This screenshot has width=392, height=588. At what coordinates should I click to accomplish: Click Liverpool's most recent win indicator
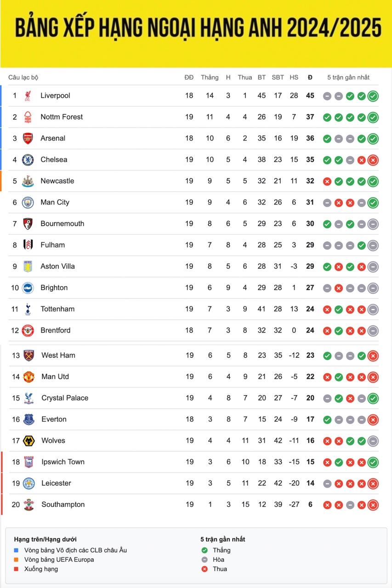tap(373, 96)
